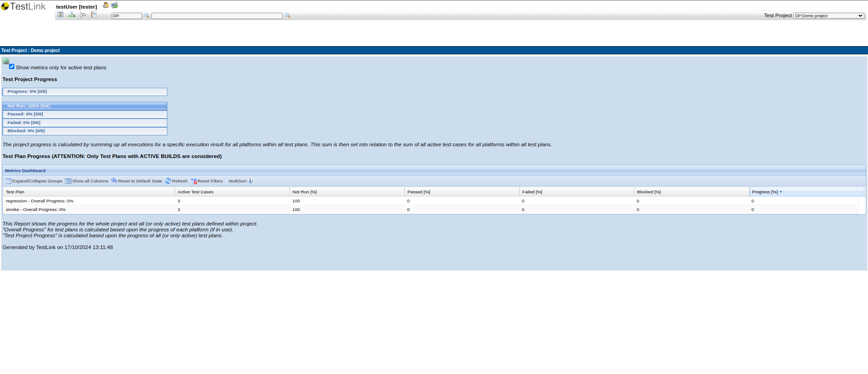
Task: Open the My Settings user icon
Action: 105,5
